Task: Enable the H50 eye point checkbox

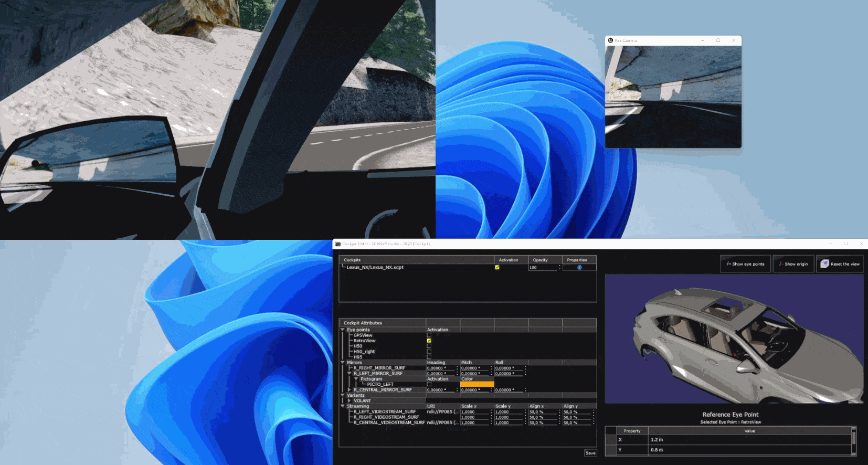Action: click(x=429, y=346)
